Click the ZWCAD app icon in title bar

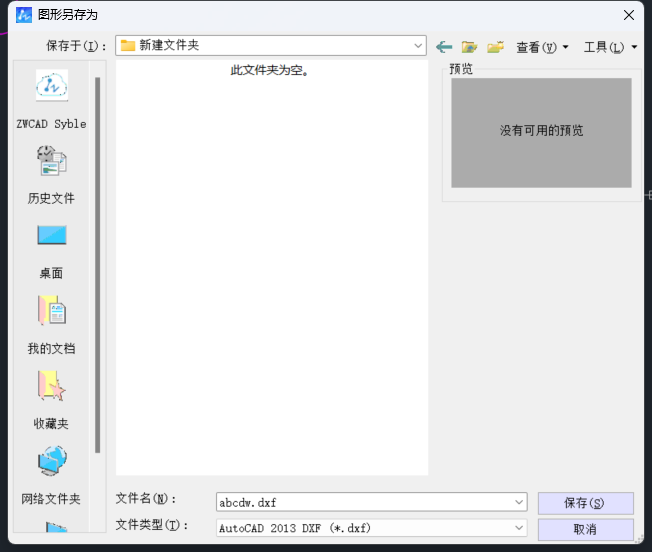24,15
